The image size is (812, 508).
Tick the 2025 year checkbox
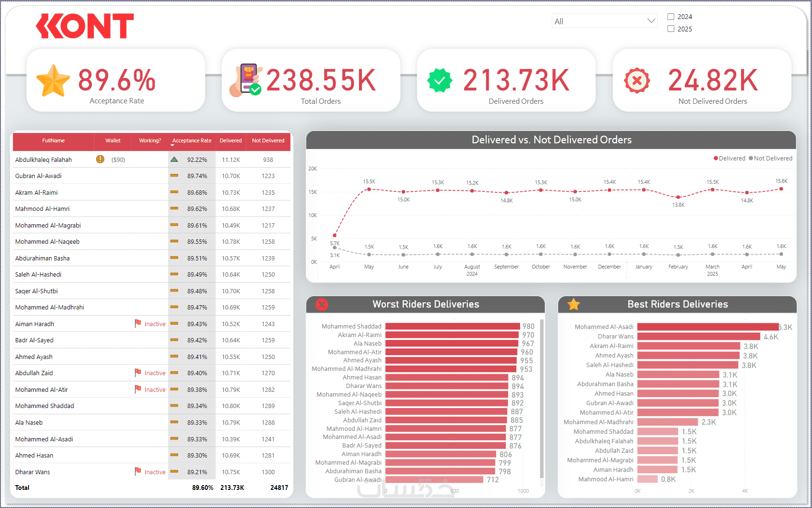tap(671, 29)
